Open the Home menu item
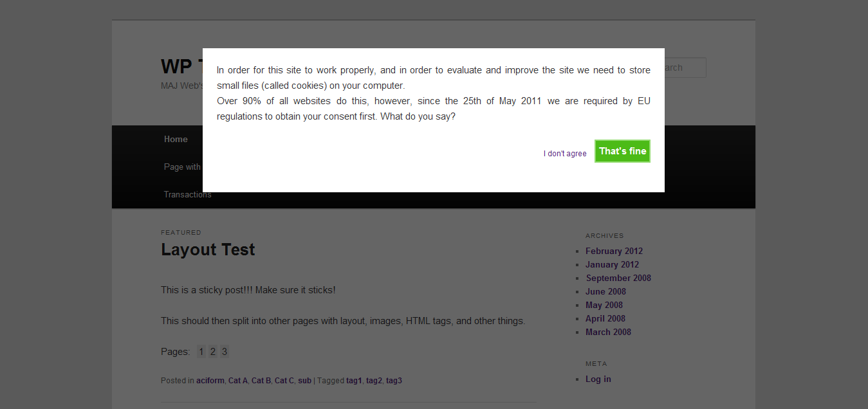This screenshot has height=409, width=868. click(176, 139)
